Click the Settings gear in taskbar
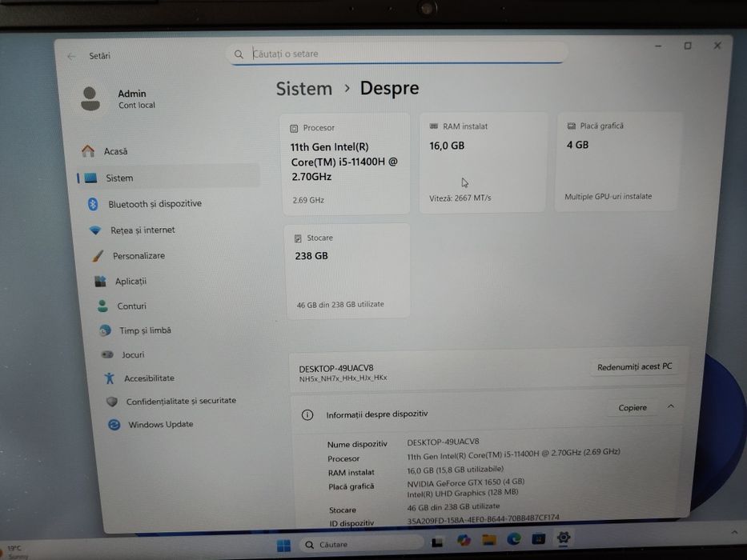The height and width of the screenshot is (560, 747). point(564,538)
